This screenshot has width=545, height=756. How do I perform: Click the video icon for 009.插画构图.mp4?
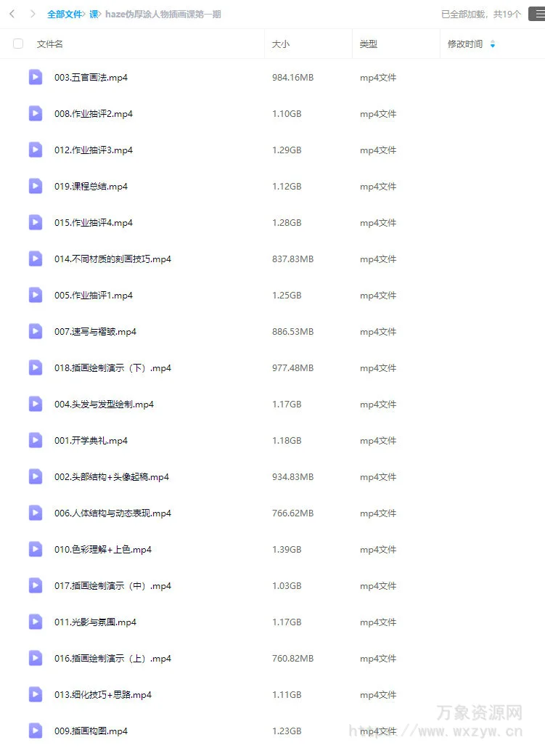(35, 731)
